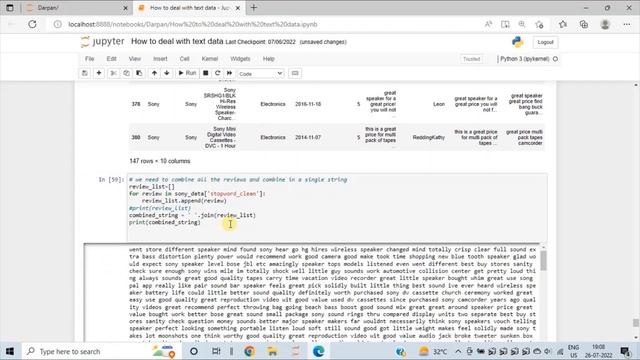
Task: Close the 'How to deal with text data' tab
Action: pyautogui.click(x=238, y=8)
